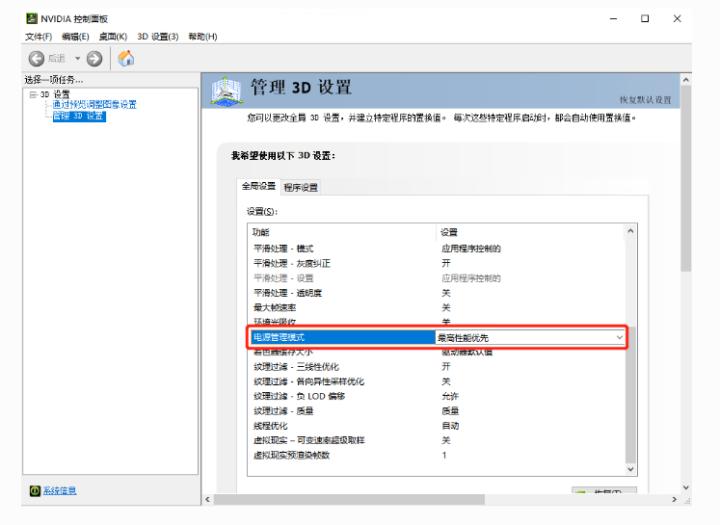
Task: Click the settings list vertical scrollbar thumb
Action: 630,395
